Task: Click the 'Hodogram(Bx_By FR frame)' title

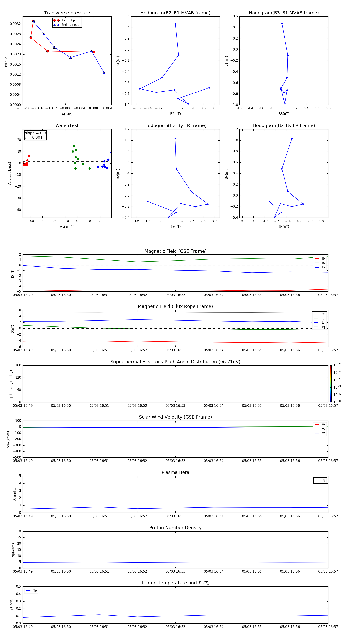Action: point(284,125)
